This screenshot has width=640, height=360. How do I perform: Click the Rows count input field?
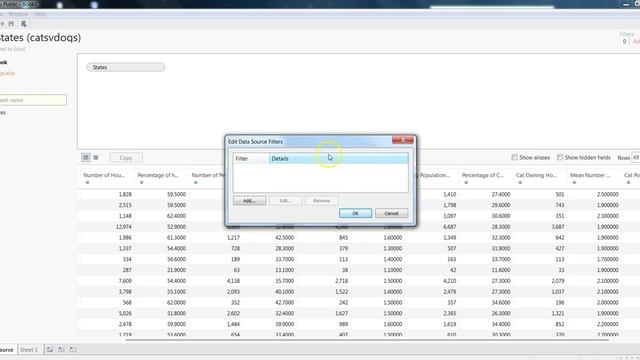[636, 158]
